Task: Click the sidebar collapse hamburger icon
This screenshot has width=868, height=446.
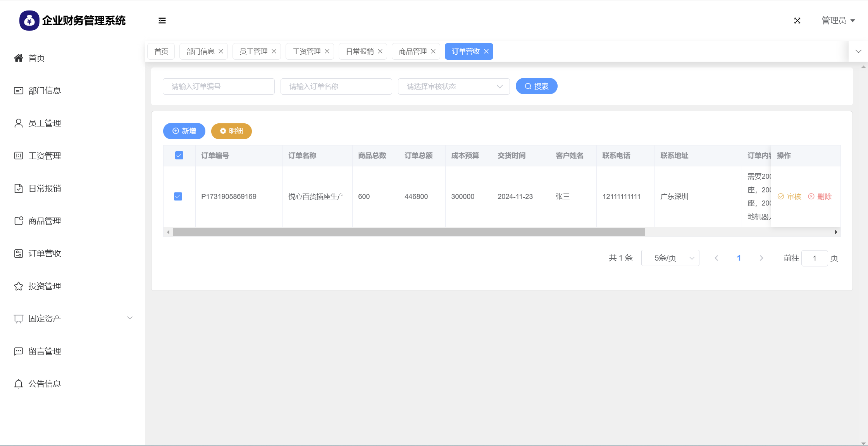Action: pos(162,21)
